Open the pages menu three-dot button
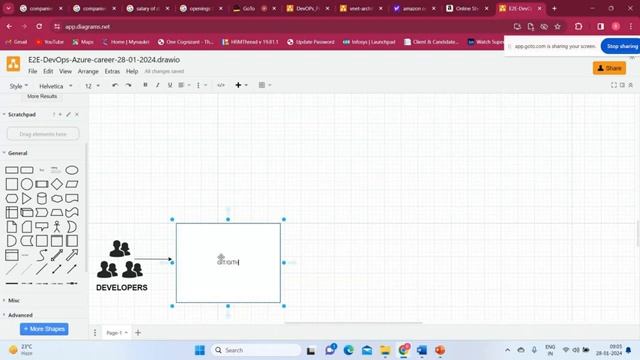The width and height of the screenshot is (640, 360). point(95,333)
